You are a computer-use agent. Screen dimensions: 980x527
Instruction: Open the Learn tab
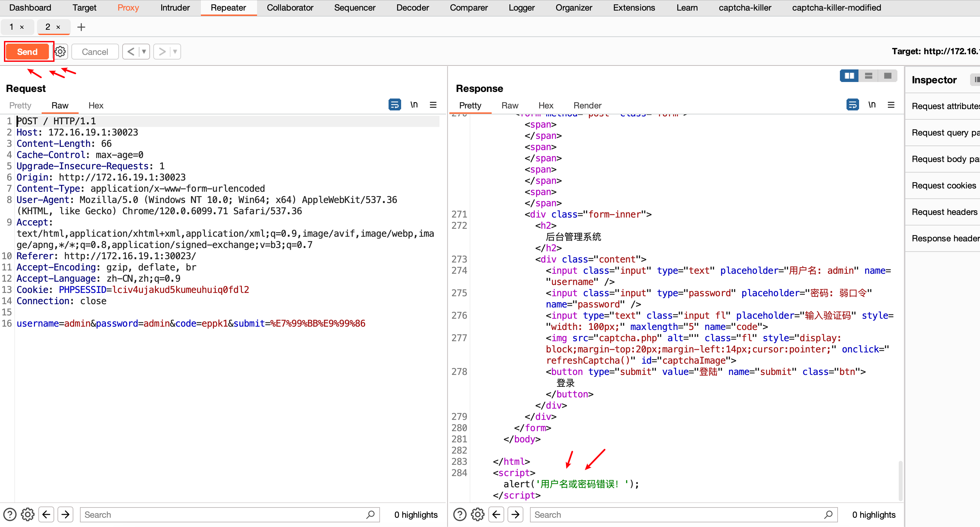687,8
